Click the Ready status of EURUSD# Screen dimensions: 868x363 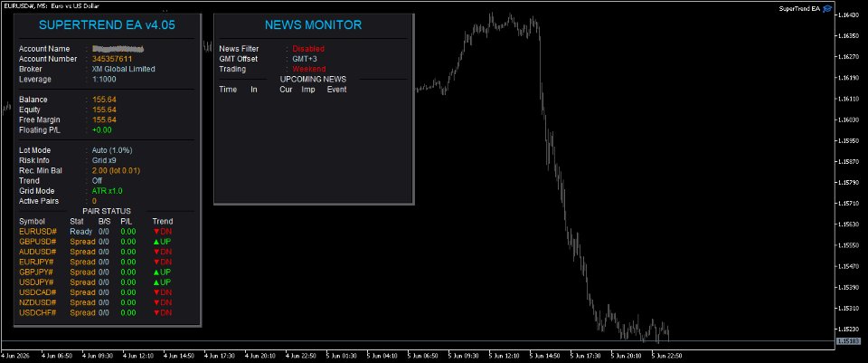pos(80,232)
